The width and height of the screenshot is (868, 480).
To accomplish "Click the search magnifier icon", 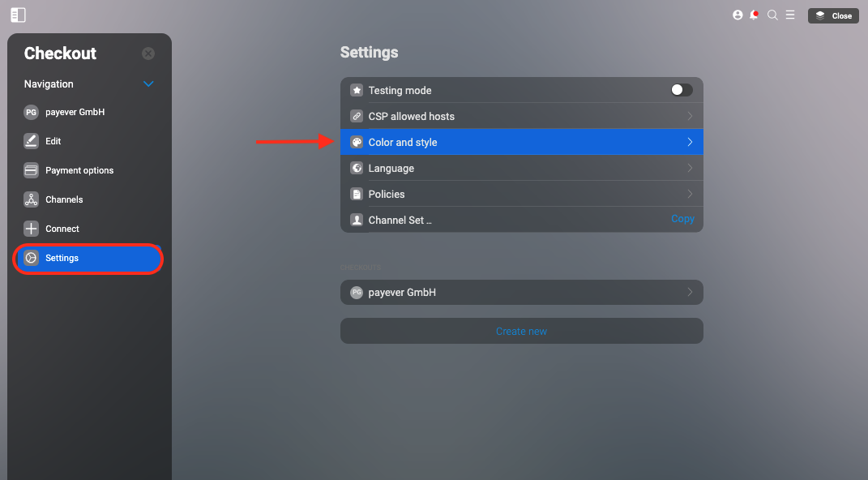I will pyautogui.click(x=772, y=15).
